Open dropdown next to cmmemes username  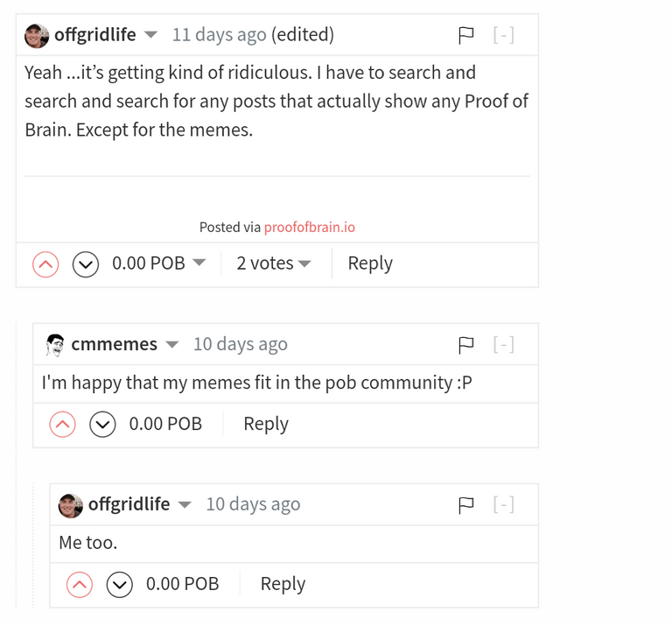(171, 344)
